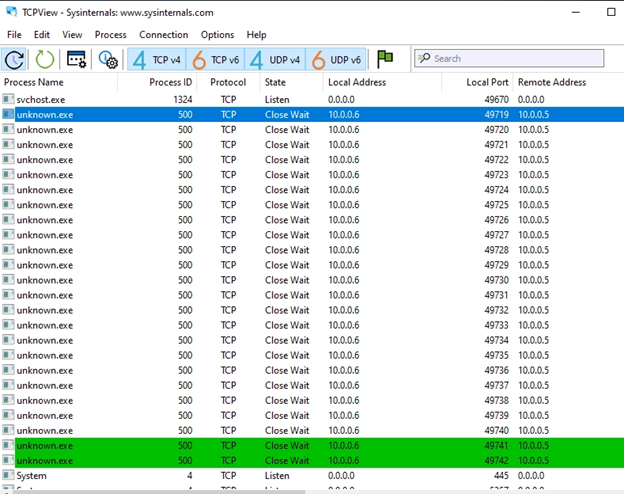Open the File menu
624x494 pixels.
14,35
